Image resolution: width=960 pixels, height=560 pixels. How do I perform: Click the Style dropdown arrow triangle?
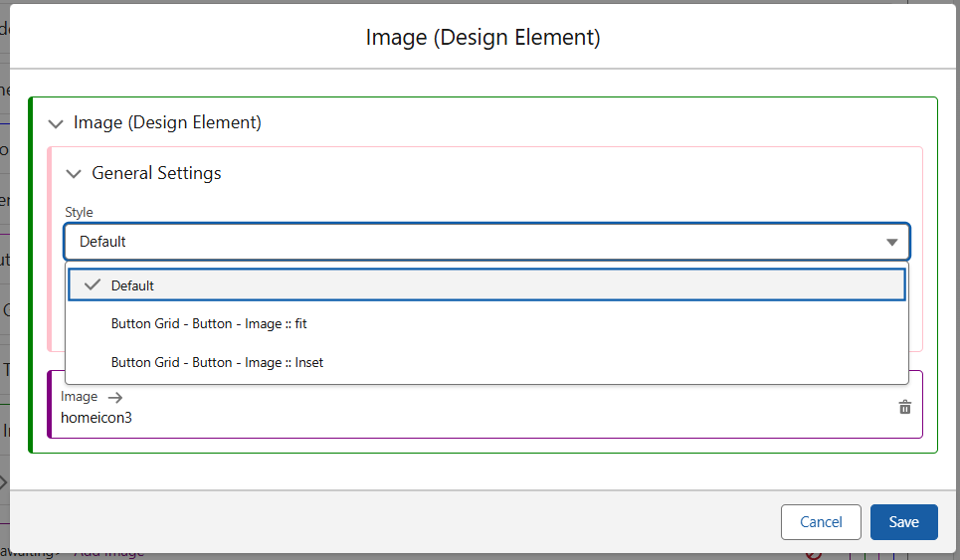(x=891, y=242)
